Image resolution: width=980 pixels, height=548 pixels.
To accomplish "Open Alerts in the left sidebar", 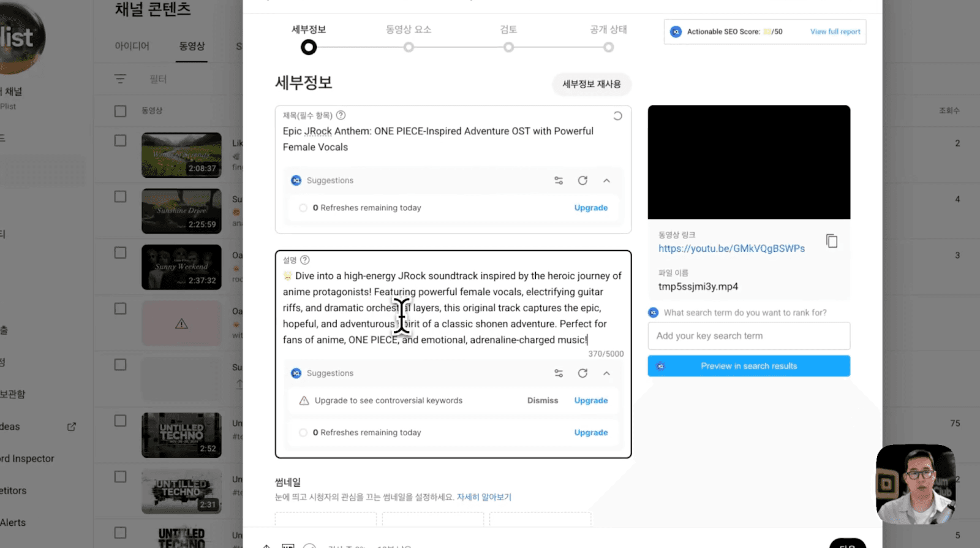I will click(x=13, y=523).
